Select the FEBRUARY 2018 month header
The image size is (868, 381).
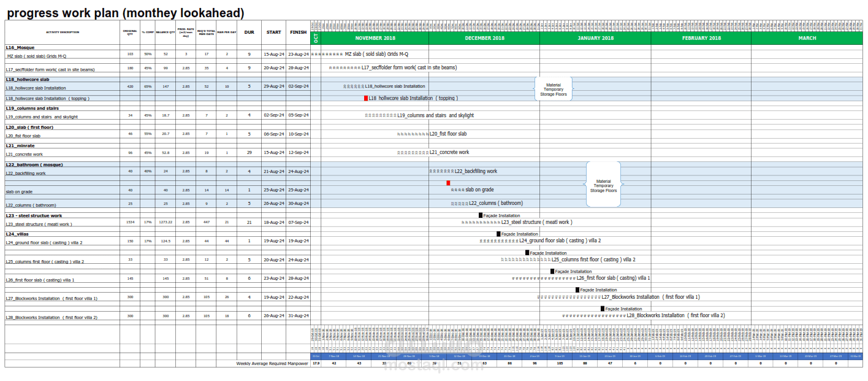(701, 38)
